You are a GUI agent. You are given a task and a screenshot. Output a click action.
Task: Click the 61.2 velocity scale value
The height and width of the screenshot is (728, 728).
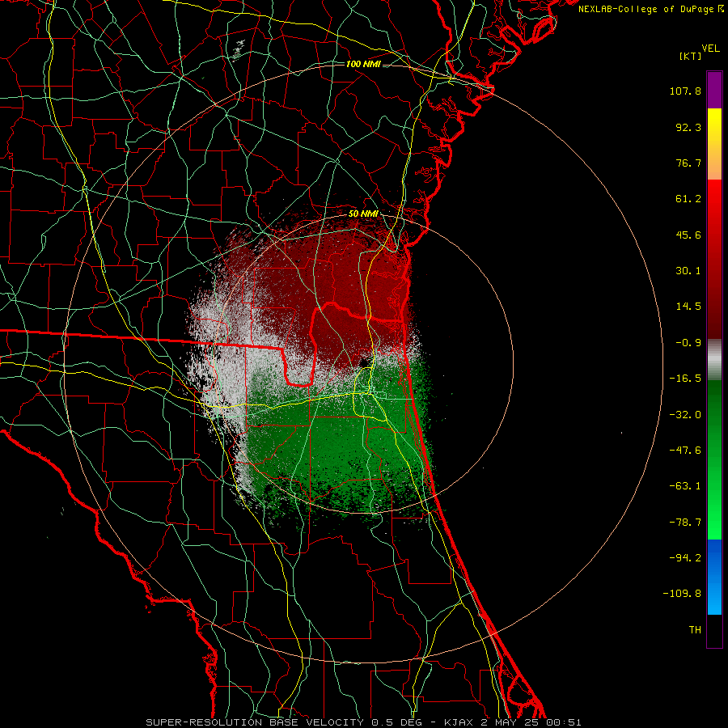point(688,199)
